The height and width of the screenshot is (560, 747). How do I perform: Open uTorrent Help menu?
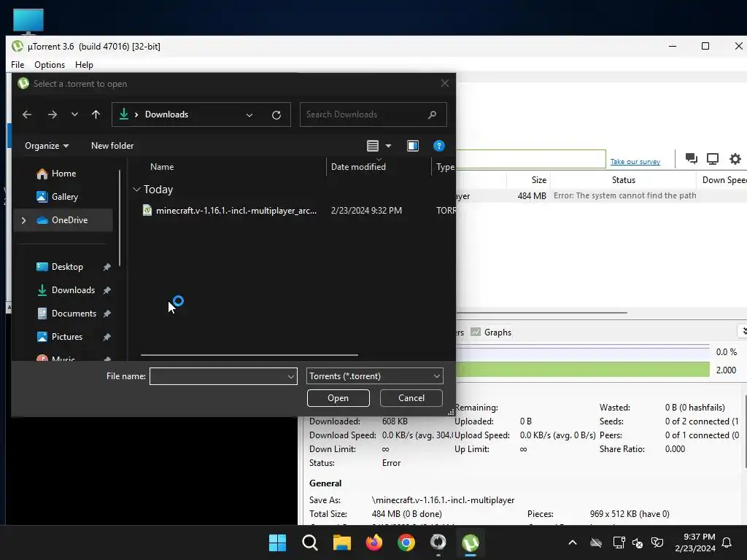click(85, 65)
